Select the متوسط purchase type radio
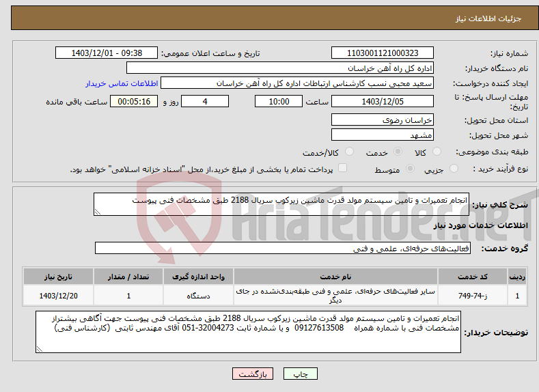The width and height of the screenshot is (539, 392). (x=410, y=169)
